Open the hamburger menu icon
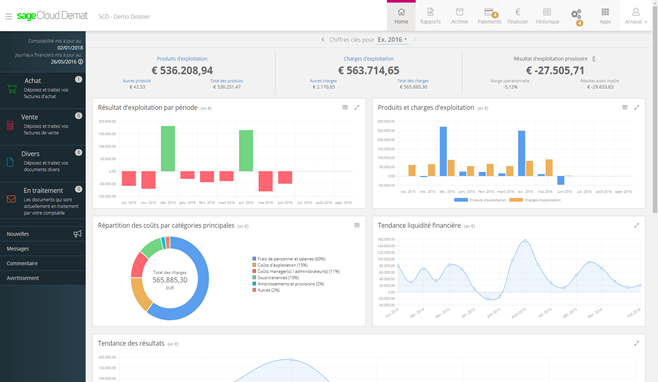This screenshot has width=658, height=382. coord(8,16)
